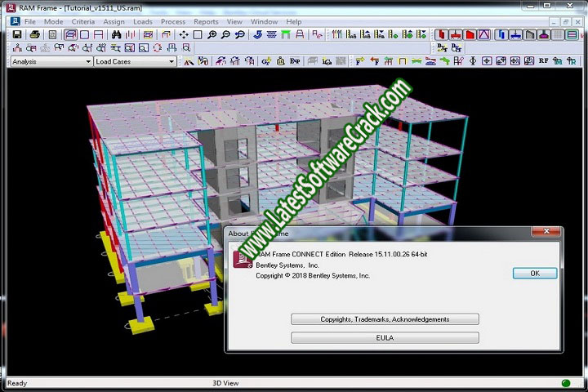The height and width of the screenshot is (392, 588).
Task: Click the Zoom In magnifier
Action: 212,35
